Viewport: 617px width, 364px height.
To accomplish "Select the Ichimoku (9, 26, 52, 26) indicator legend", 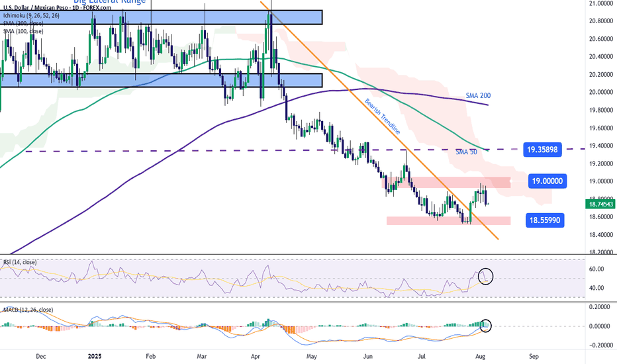I will pyautogui.click(x=31, y=16).
